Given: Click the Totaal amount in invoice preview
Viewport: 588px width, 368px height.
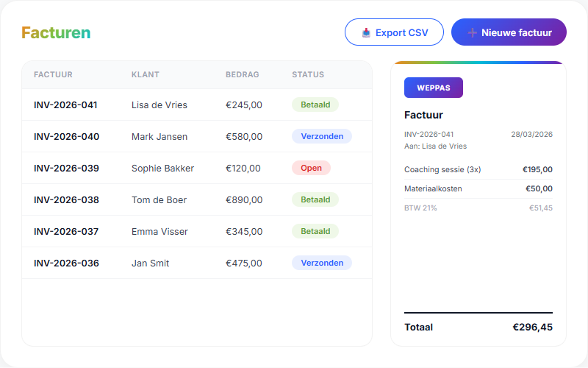Looking at the screenshot, I should 532,328.
